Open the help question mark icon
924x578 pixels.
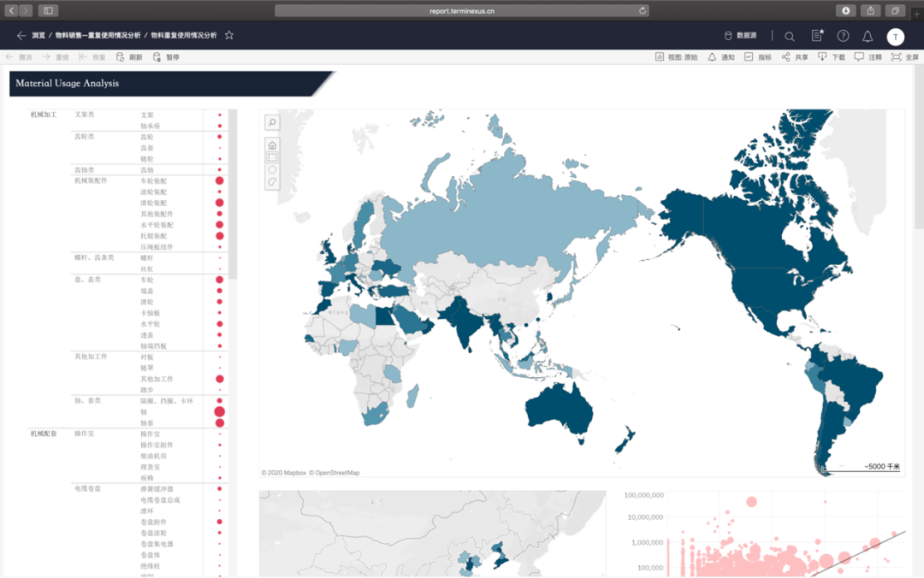pyautogui.click(x=843, y=36)
